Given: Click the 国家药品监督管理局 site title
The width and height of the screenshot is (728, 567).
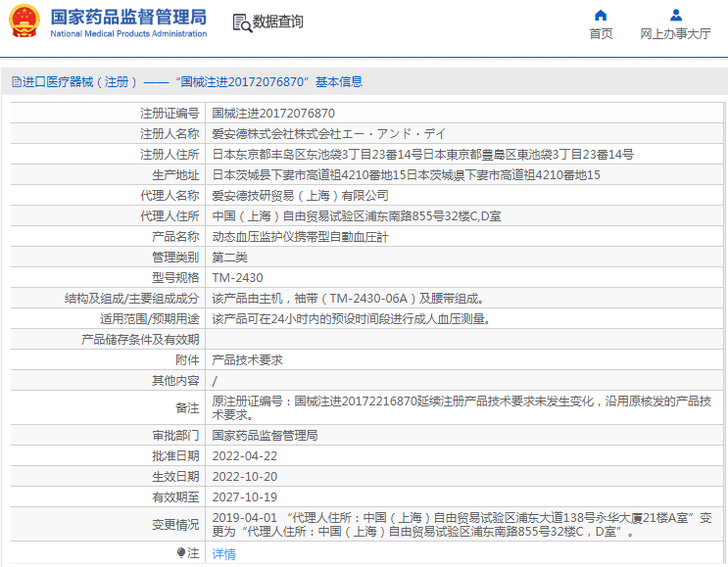Looking at the screenshot, I should point(127,17).
